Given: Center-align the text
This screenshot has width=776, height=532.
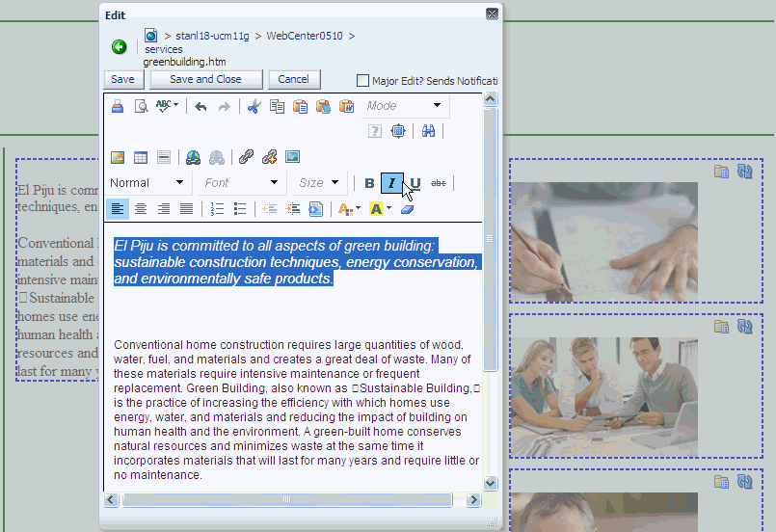Looking at the screenshot, I should (141, 209).
